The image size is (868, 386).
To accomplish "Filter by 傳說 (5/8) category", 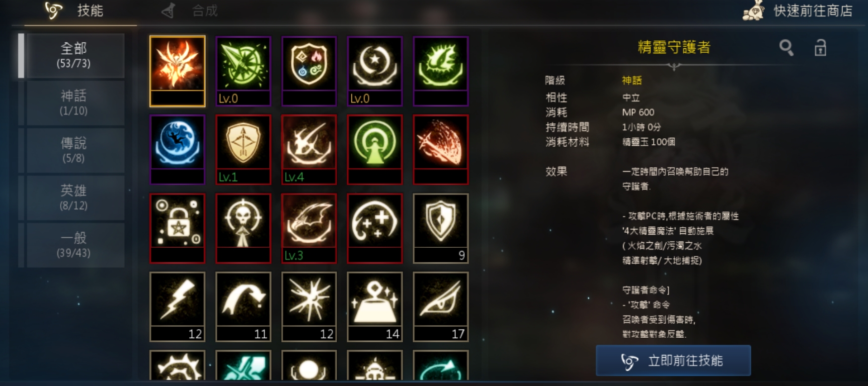I will point(74,150).
